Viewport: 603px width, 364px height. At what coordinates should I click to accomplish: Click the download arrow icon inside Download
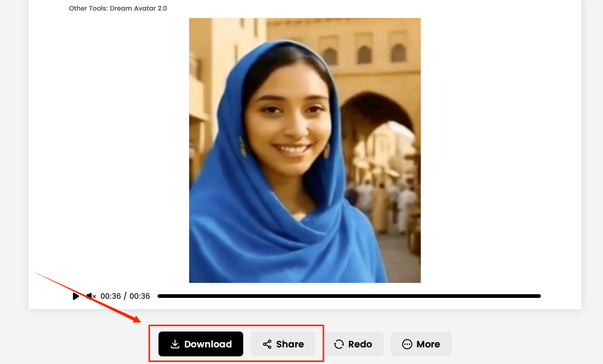coord(175,344)
